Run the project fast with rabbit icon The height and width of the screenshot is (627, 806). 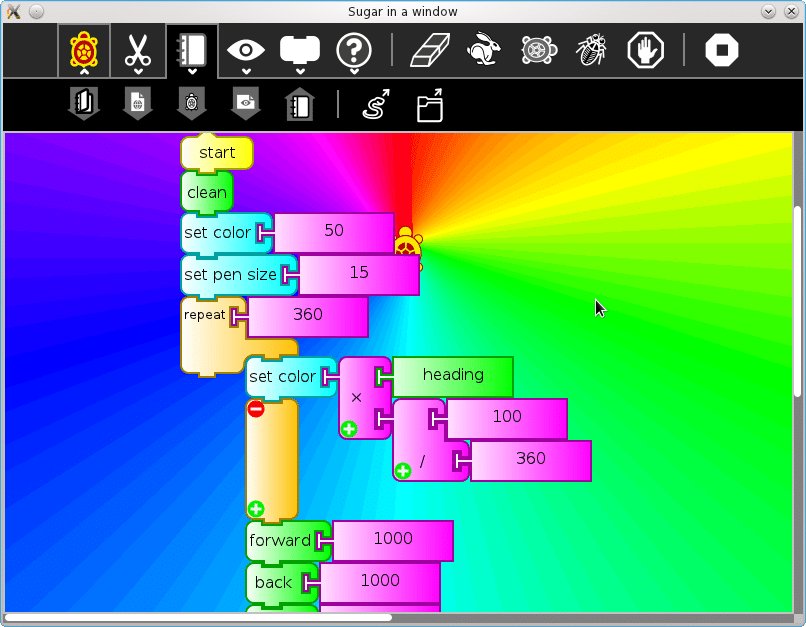pos(485,50)
